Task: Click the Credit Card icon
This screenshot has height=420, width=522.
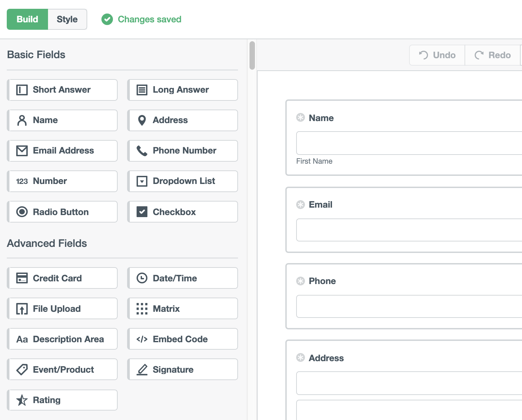Action: point(22,278)
